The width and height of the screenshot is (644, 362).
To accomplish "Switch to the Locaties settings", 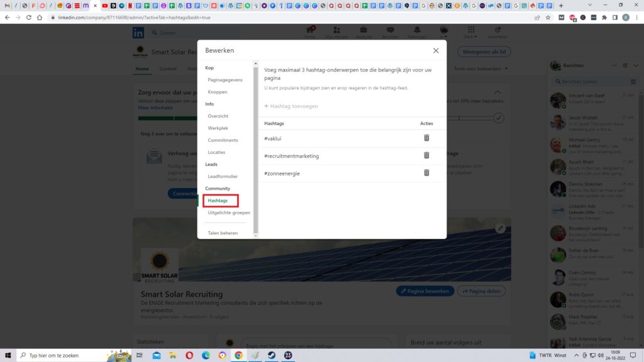I will pyautogui.click(x=216, y=152).
